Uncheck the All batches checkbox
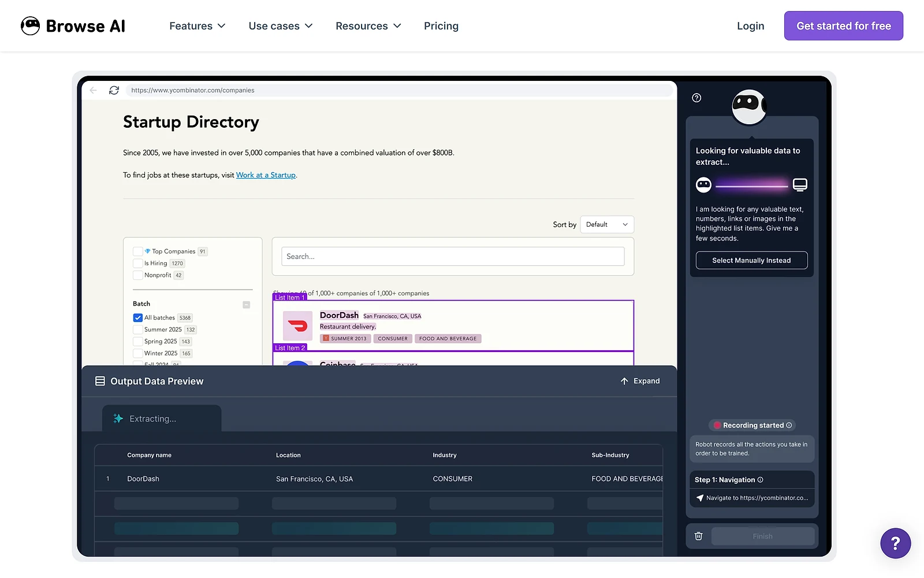Screen dimensions: 924x578 tap(137, 318)
